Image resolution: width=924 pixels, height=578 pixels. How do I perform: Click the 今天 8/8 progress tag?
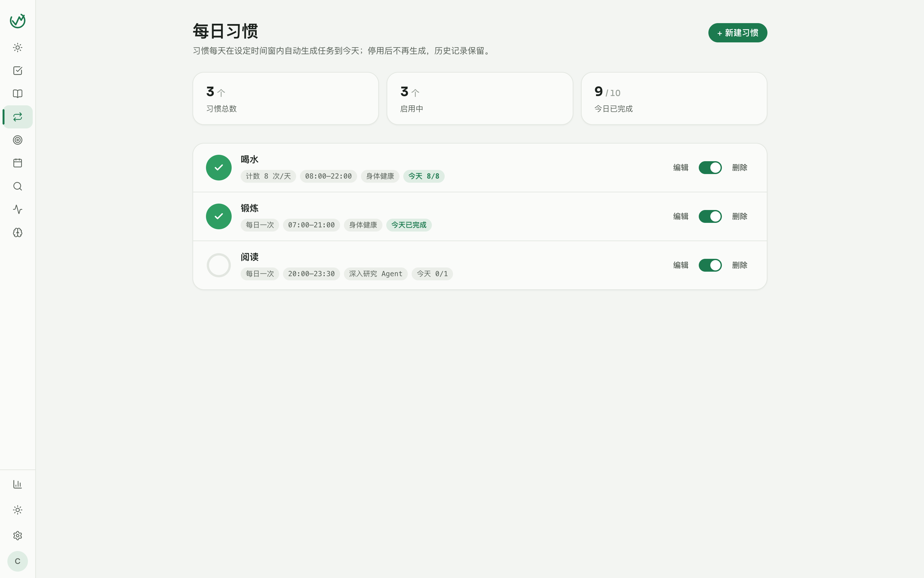point(424,176)
